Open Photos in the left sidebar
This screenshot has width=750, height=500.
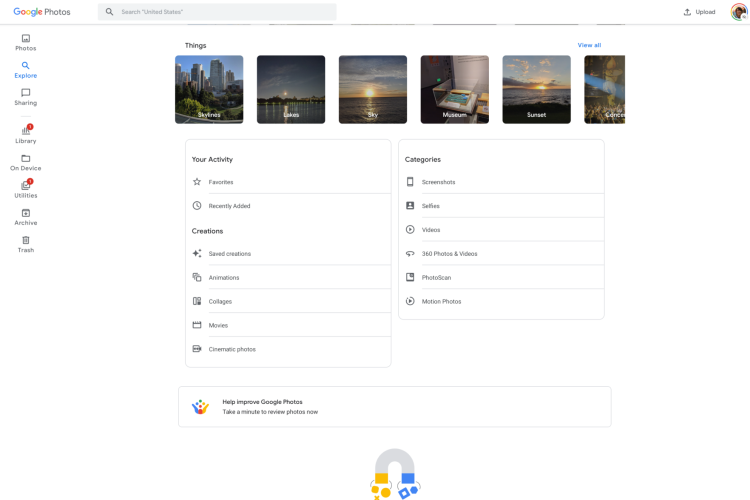[25, 42]
